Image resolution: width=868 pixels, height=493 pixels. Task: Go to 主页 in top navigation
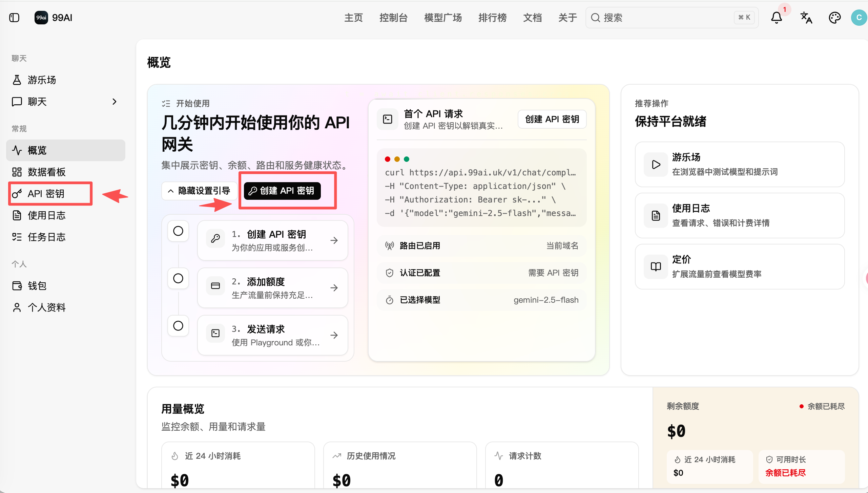[x=353, y=18]
